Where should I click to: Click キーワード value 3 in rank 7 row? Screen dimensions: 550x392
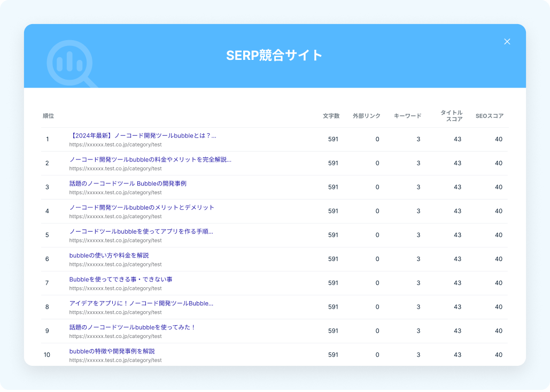[x=419, y=283]
